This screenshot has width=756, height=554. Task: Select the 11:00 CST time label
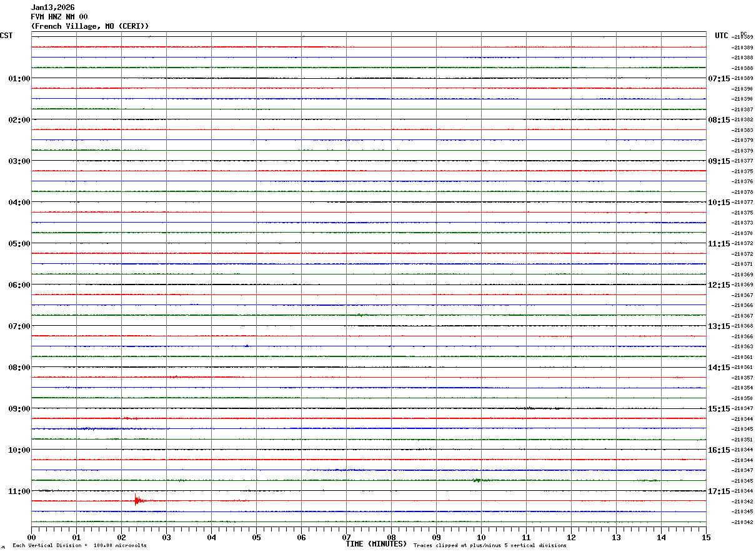19,491
